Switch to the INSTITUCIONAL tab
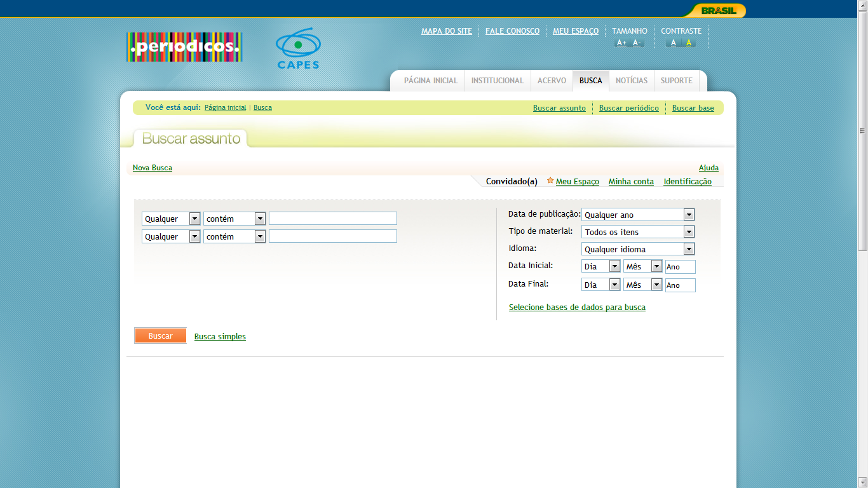The width and height of the screenshot is (868, 488). (x=498, y=81)
